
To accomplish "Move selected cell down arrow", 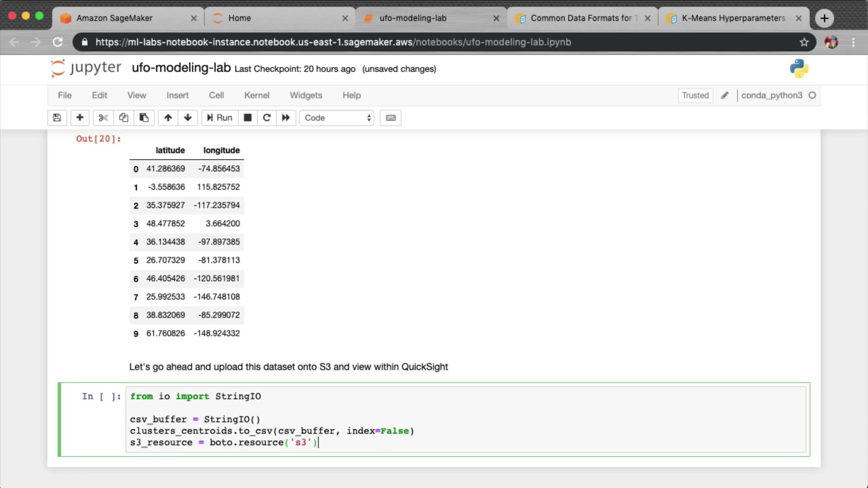I will 188,118.
